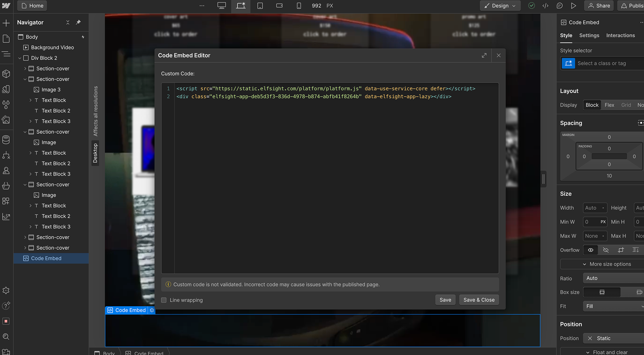Image resolution: width=644 pixels, height=355 pixels.
Task: Expand the Code Embed Editor window
Action: [x=484, y=55]
